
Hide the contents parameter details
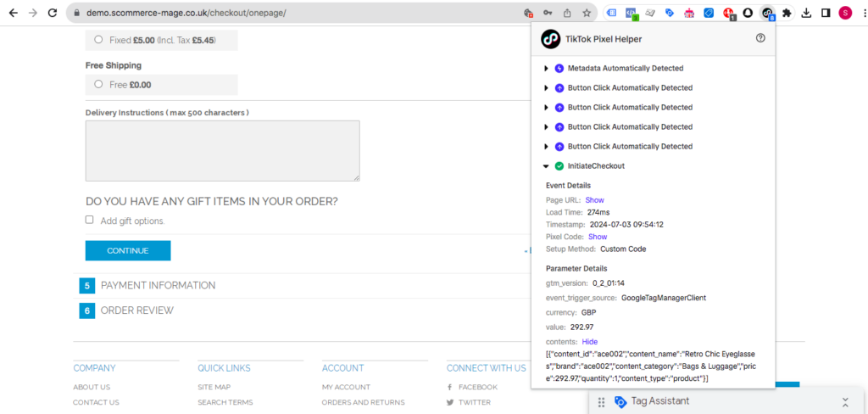coord(589,342)
